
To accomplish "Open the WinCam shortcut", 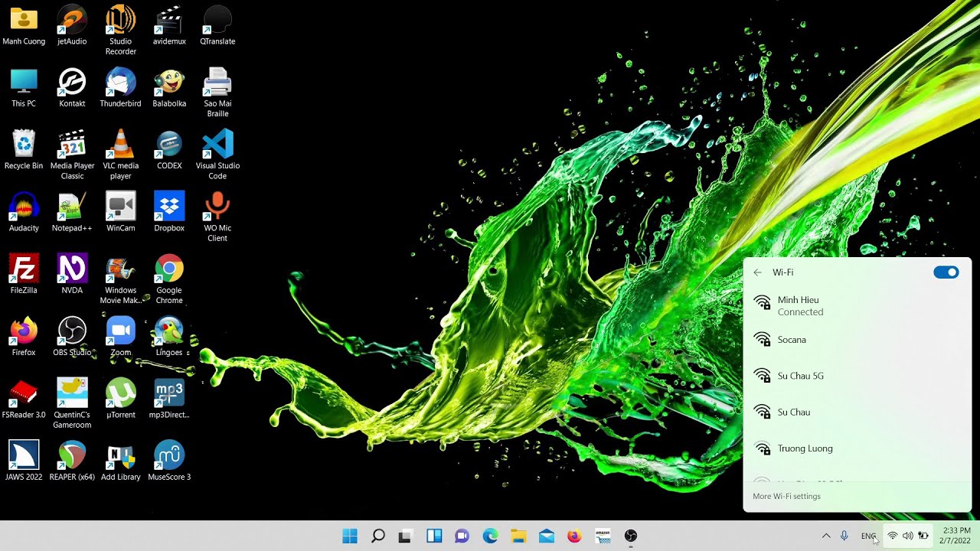I will (121, 213).
